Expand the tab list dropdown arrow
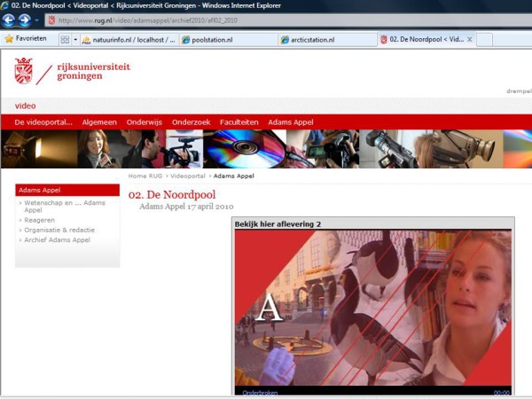The image size is (532, 399). (74, 40)
